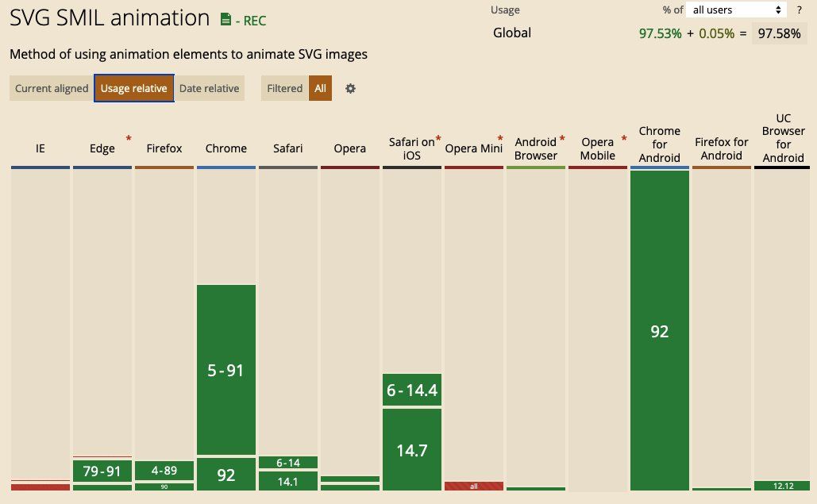
Task: Click the red Opera Mini all block
Action: [x=474, y=487]
